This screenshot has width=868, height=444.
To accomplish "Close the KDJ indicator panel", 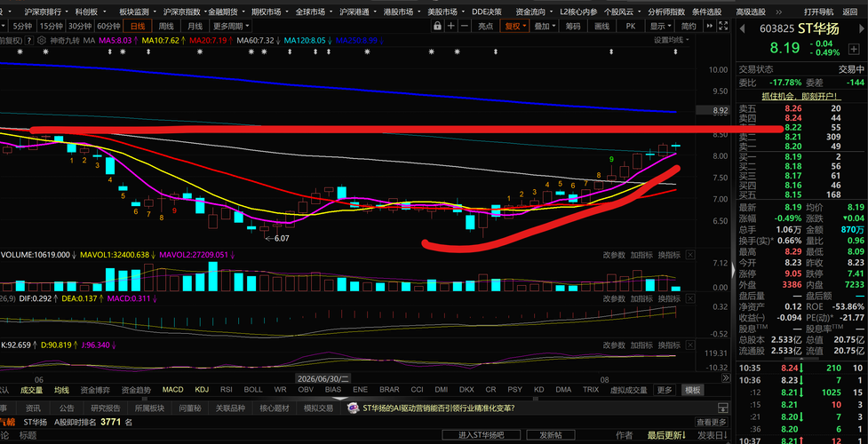I will [689, 345].
